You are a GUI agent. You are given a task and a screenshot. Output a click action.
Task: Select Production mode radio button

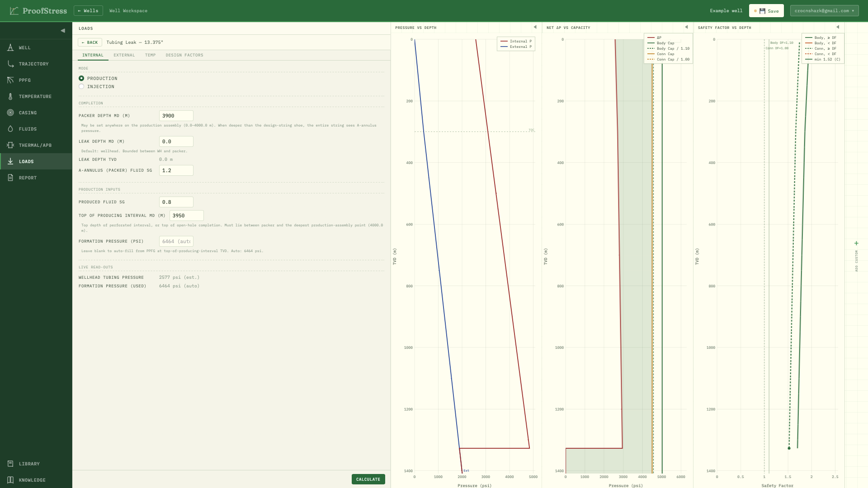point(81,78)
